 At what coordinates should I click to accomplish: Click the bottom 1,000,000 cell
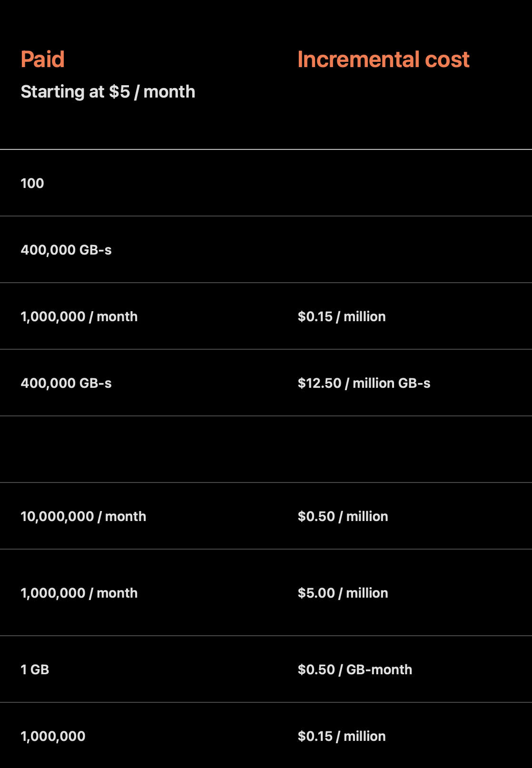tap(53, 736)
